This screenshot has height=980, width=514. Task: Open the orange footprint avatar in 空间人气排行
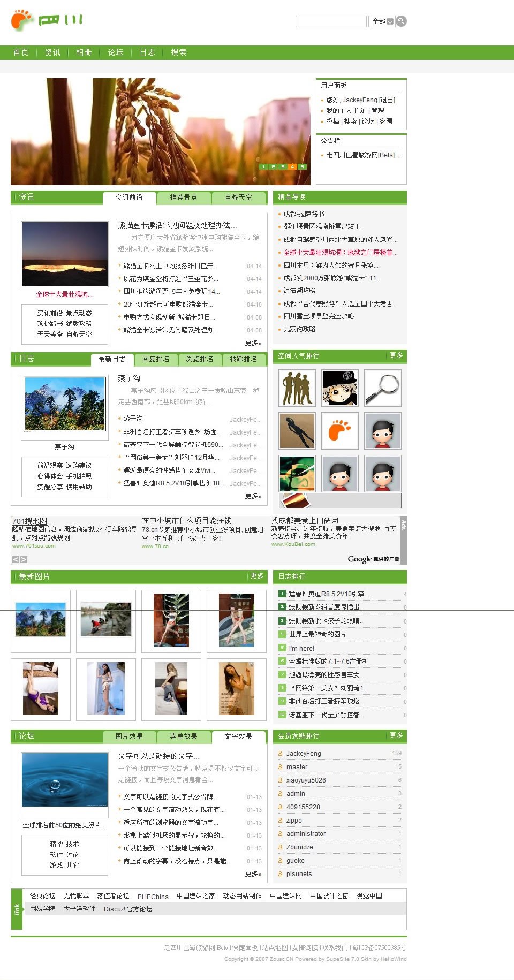[340, 431]
